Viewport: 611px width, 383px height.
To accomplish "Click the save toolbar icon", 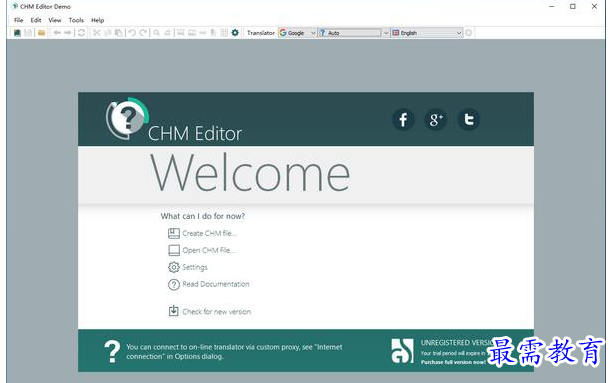I will (x=28, y=33).
